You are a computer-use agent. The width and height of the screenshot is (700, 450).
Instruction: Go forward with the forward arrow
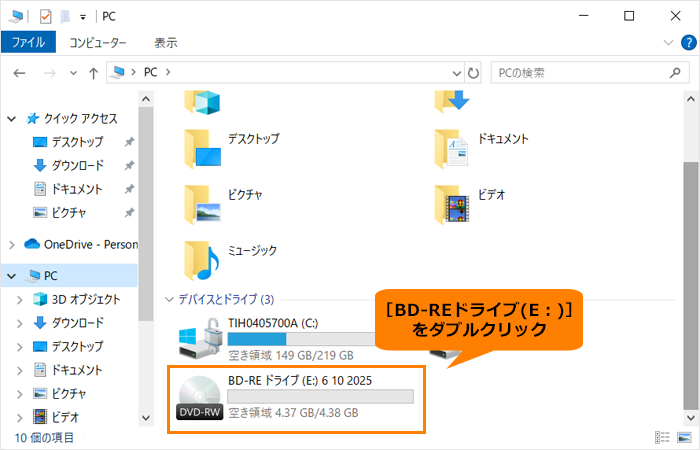tap(50, 73)
